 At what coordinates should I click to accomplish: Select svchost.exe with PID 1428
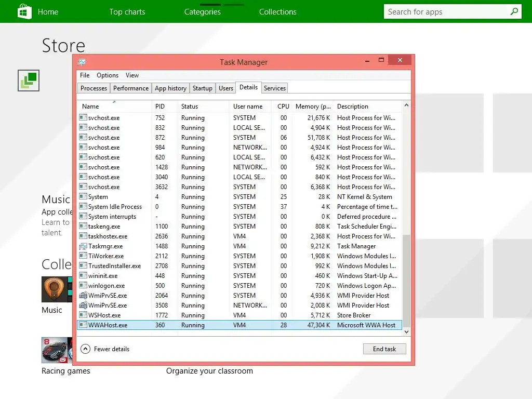[240, 167]
